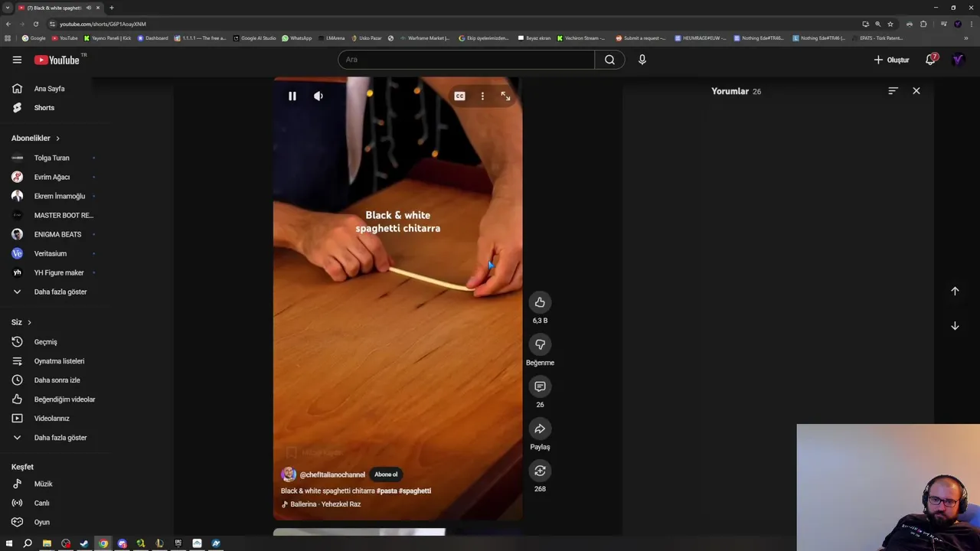
Task: Open Windows taskbar search
Action: [28, 543]
